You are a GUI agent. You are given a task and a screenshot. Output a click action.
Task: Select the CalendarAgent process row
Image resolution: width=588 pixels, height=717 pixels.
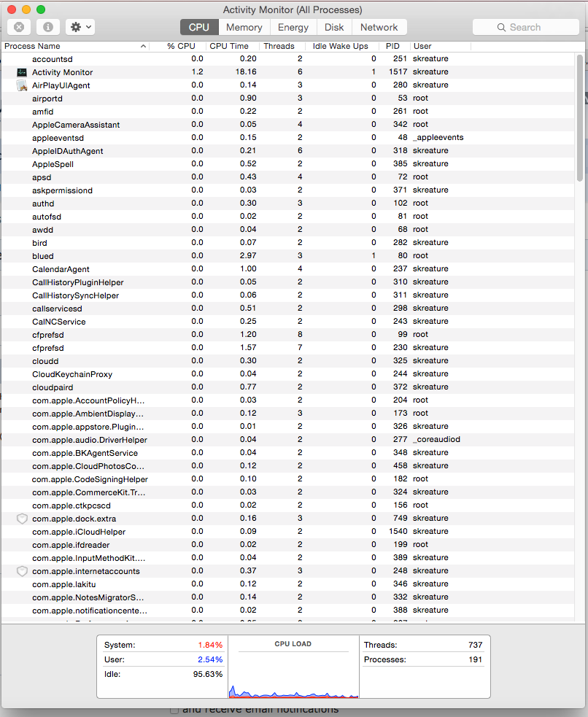point(288,269)
